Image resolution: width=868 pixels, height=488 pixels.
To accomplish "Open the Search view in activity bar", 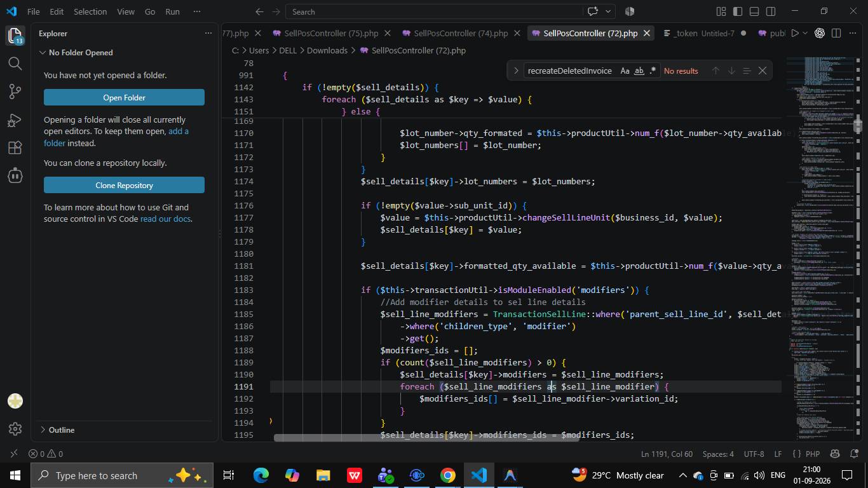I will click(15, 63).
